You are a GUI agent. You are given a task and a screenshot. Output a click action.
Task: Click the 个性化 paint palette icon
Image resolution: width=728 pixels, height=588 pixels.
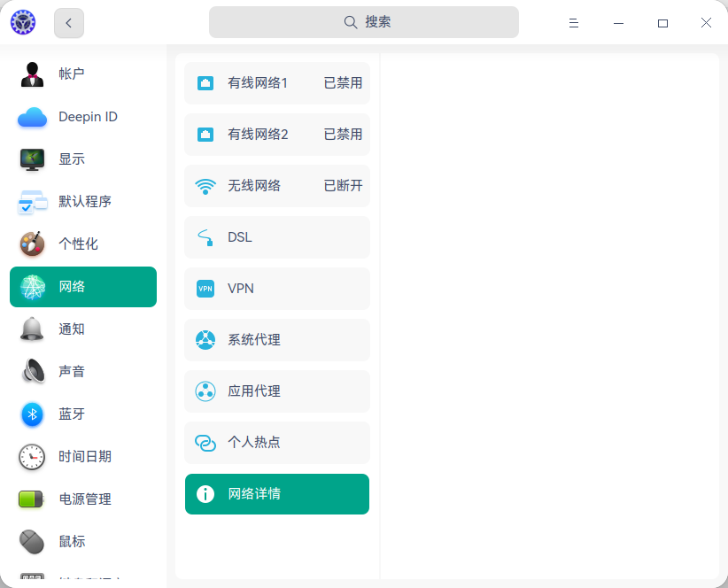32,244
